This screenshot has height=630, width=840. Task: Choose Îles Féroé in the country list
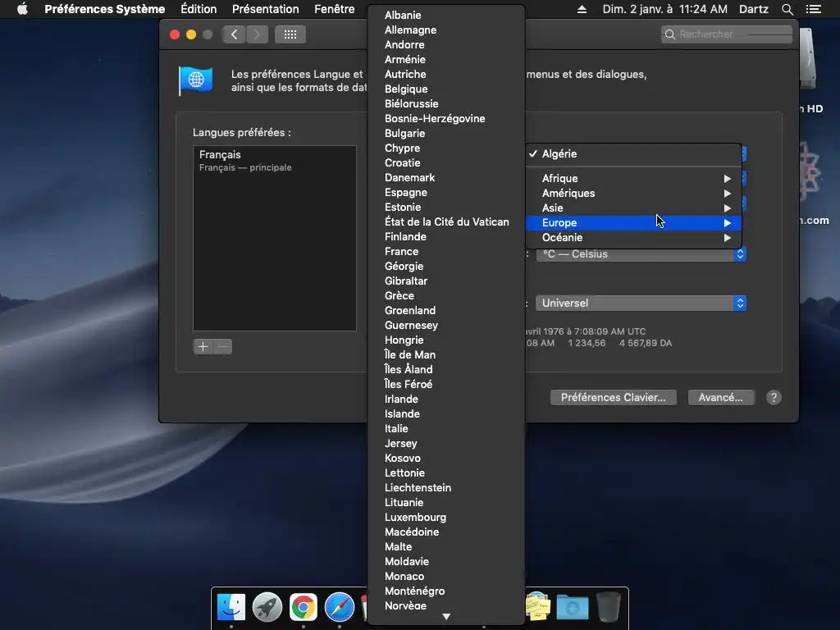click(445, 385)
